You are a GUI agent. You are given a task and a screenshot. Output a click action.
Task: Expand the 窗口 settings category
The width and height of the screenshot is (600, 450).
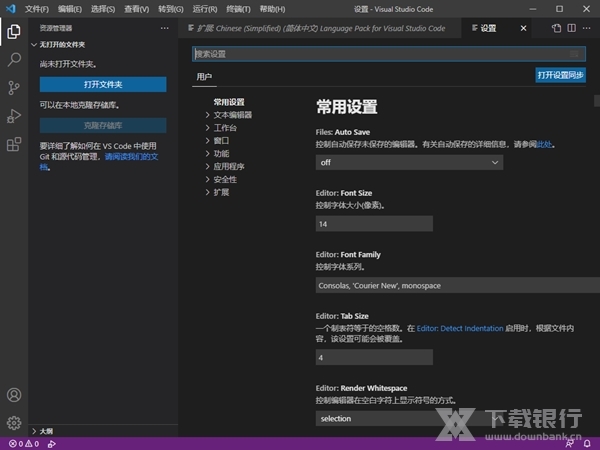click(x=221, y=141)
